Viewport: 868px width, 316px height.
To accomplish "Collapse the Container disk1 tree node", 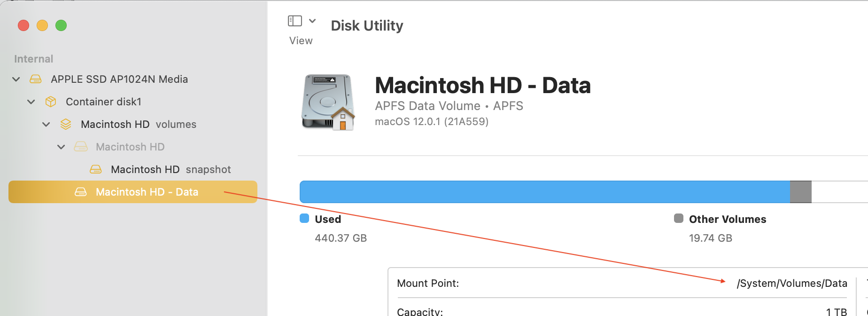I will point(31,102).
